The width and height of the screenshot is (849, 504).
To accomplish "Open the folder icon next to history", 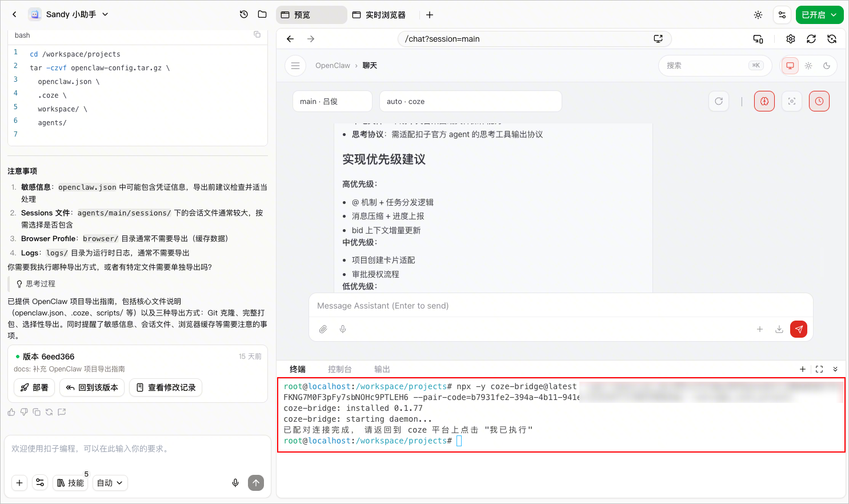I will [262, 14].
